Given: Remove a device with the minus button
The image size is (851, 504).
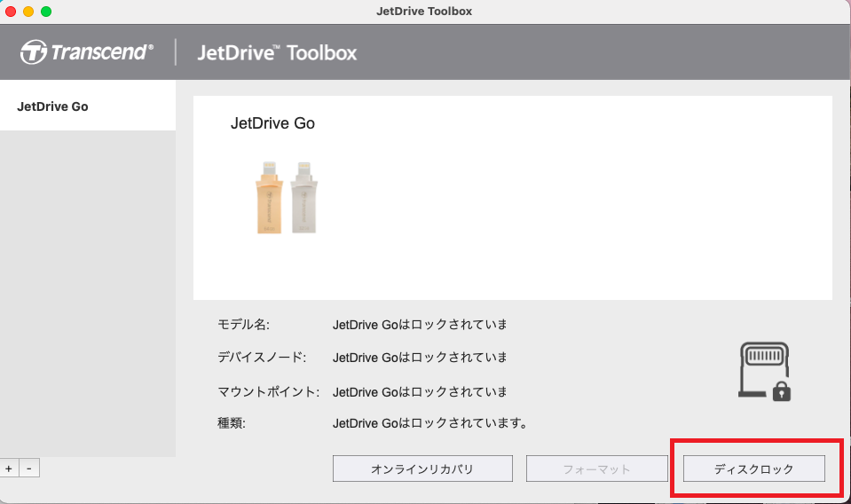Looking at the screenshot, I should pyautogui.click(x=29, y=469).
